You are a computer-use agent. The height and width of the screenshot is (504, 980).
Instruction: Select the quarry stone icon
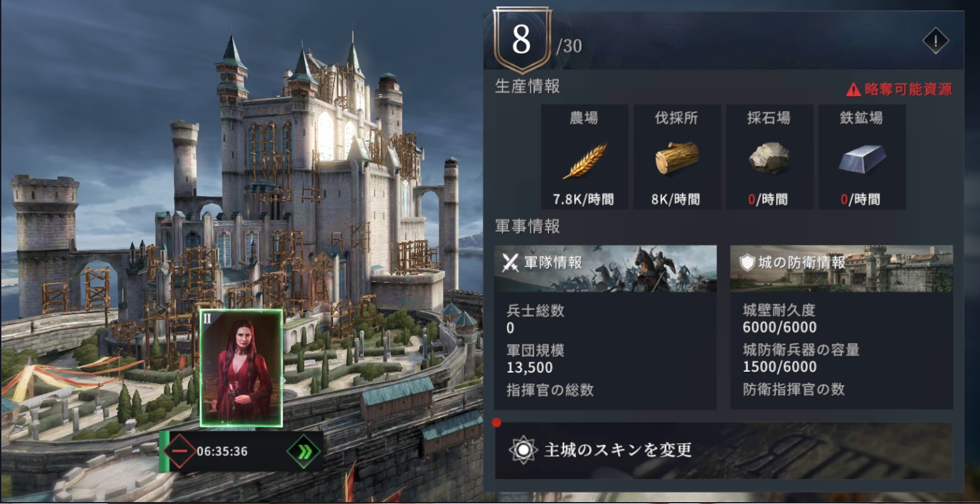[769, 157]
